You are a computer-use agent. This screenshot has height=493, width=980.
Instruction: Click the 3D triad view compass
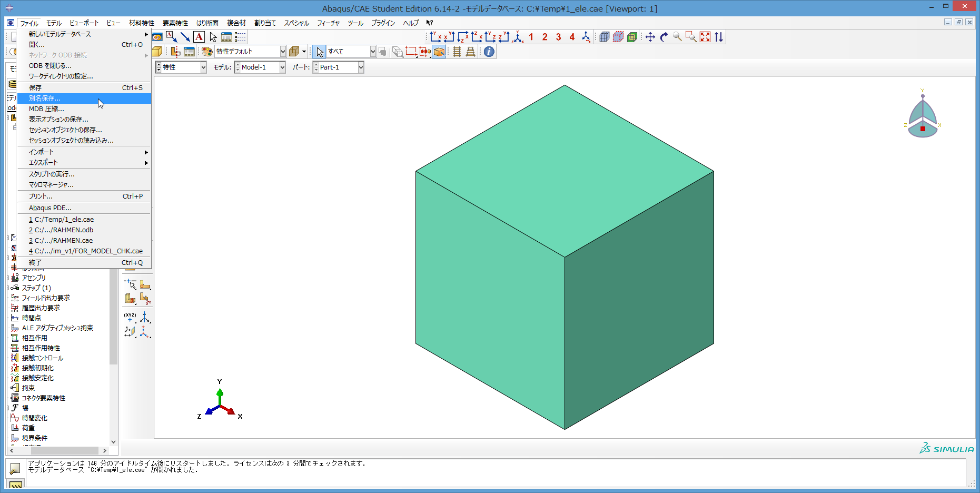923,114
